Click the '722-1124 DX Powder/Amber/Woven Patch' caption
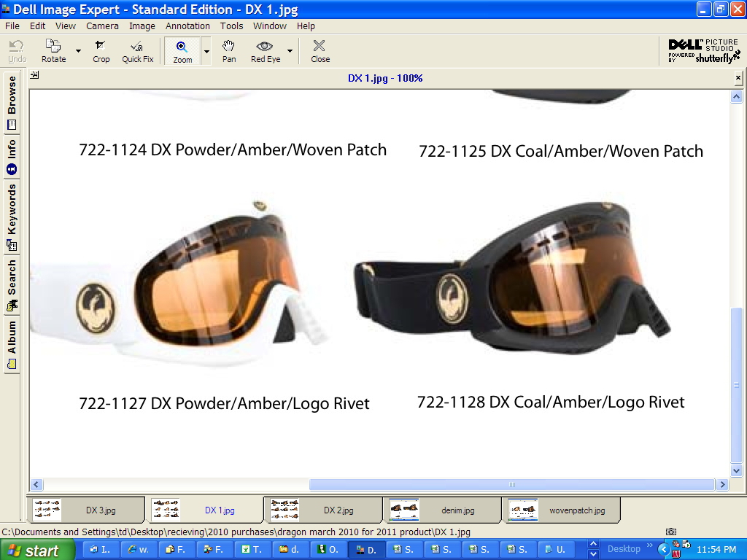The width and height of the screenshot is (747, 560). pos(233,150)
